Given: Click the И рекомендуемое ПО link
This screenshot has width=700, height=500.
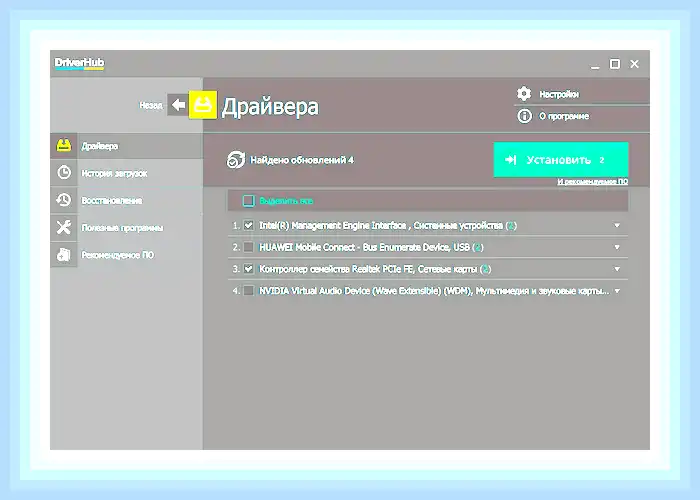Looking at the screenshot, I should coord(592,182).
